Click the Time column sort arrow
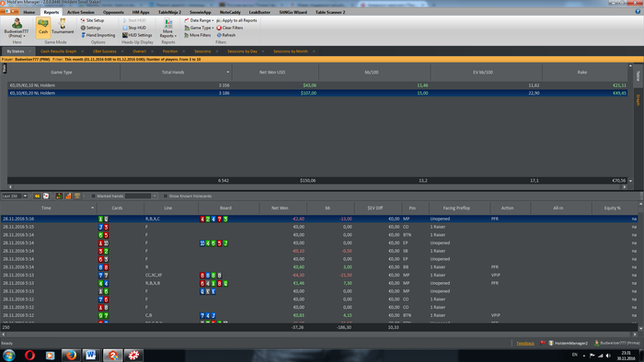 point(92,208)
